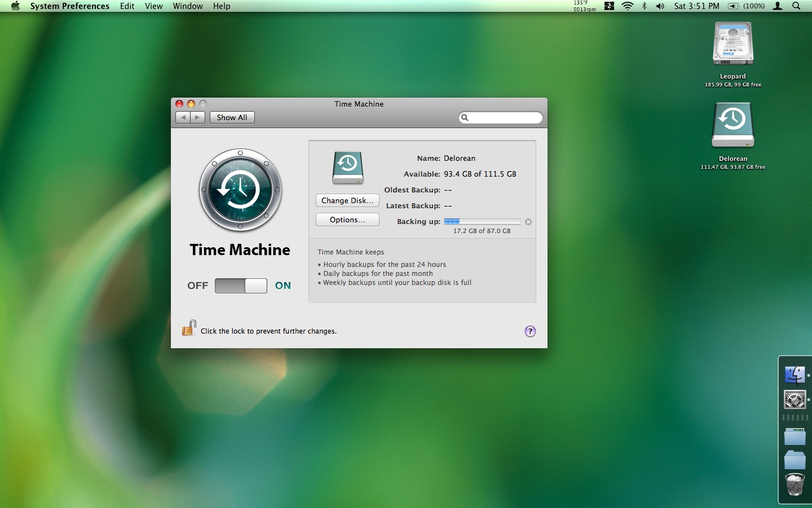The image size is (812, 508).
Task: Click the large Time Machine clock icon
Action: (240, 190)
